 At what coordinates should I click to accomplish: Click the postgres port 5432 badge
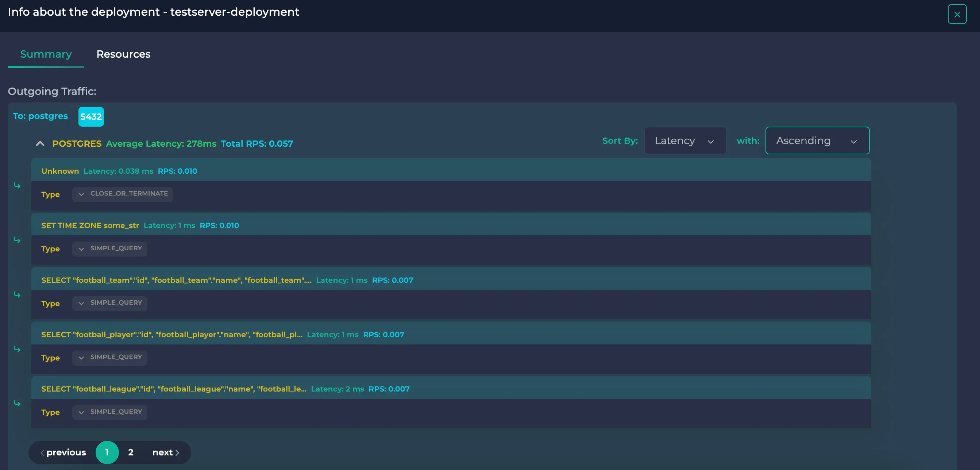click(x=91, y=116)
